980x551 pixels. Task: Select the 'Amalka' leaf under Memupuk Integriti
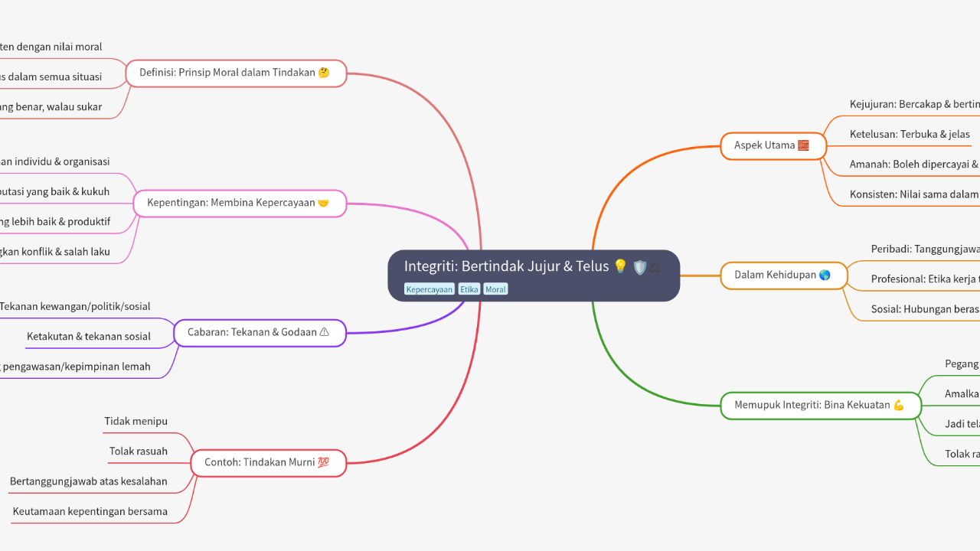coord(962,394)
